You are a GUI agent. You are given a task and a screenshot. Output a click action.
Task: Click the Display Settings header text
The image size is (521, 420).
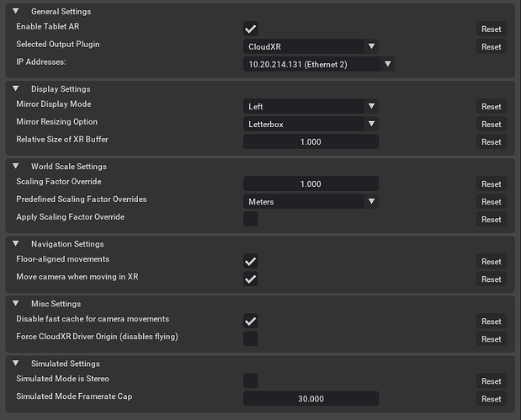pos(61,88)
